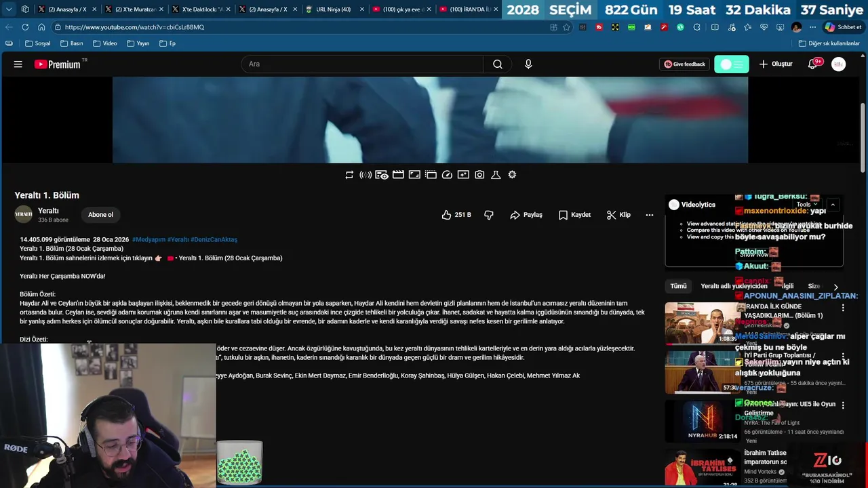Click the Give feedback button
The width and height of the screenshot is (868, 488).
tap(684, 64)
